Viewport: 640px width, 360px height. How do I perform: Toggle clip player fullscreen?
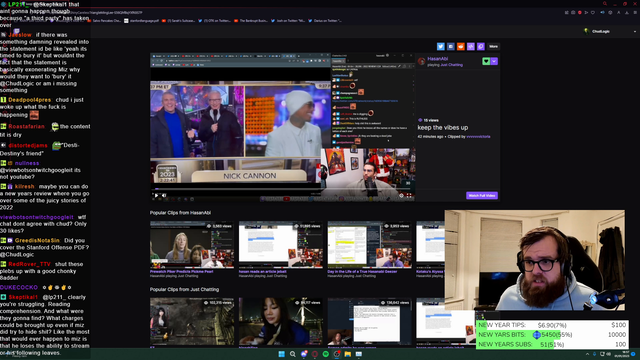(x=409, y=196)
